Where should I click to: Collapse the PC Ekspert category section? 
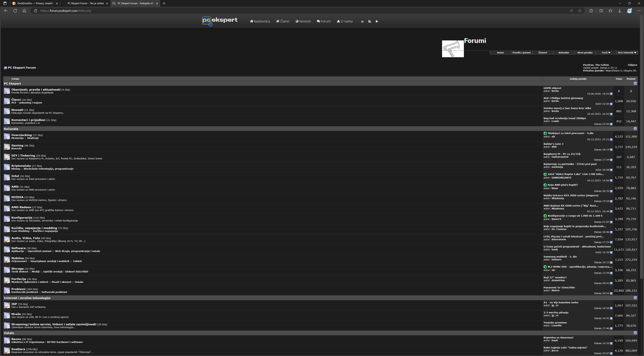(x=635, y=84)
